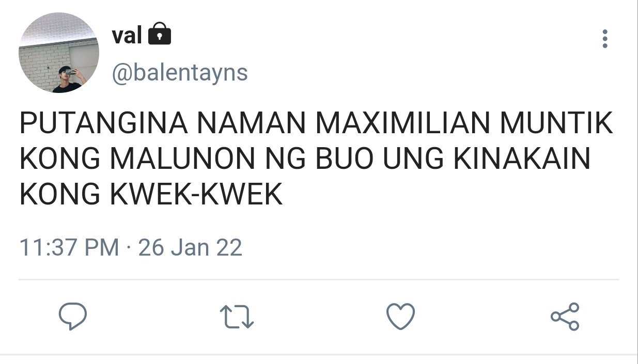Click the 26 Jan 22 date
This screenshot has width=638, height=364.
(x=190, y=247)
